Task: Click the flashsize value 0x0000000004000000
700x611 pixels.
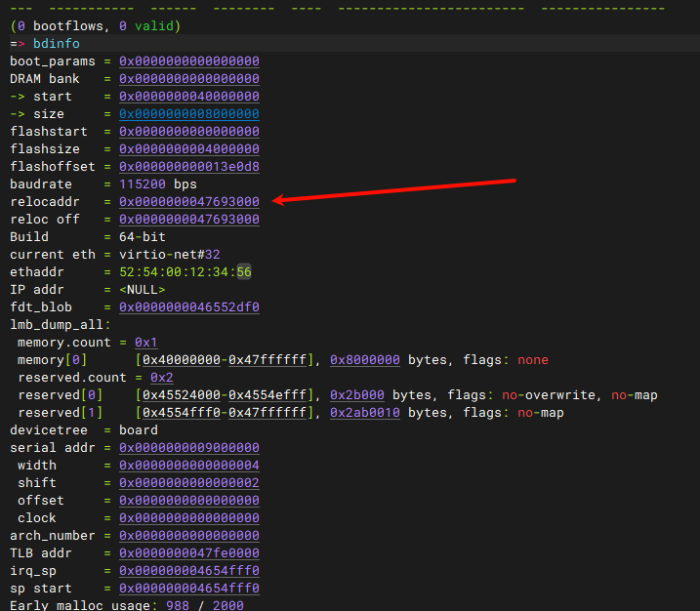Action: click(189, 149)
